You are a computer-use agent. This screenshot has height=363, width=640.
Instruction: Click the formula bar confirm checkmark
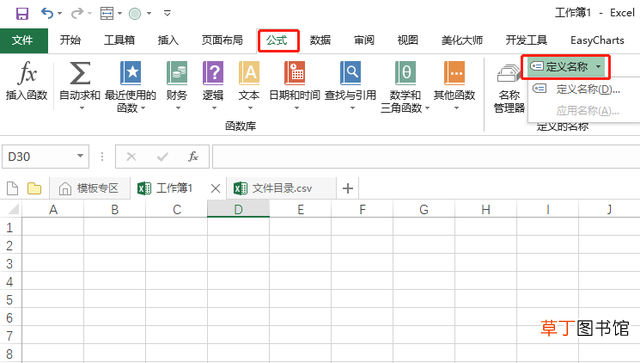162,156
